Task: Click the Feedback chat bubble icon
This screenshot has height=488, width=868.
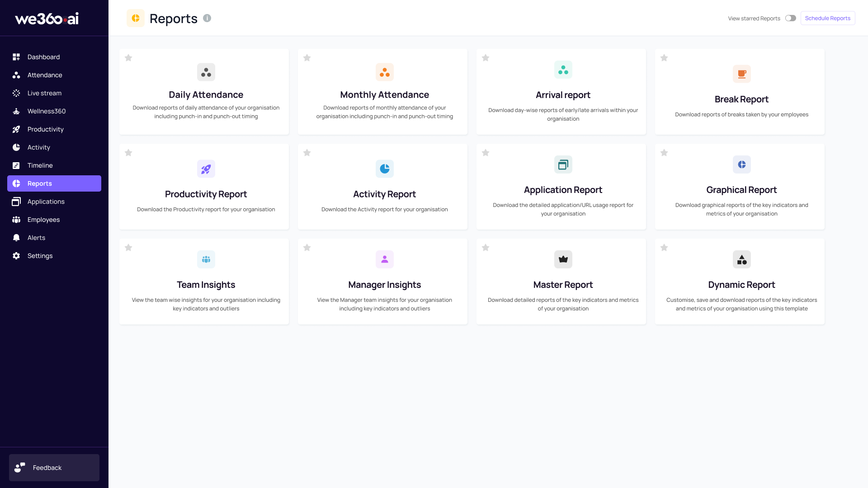Action: (x=20, y=468)
